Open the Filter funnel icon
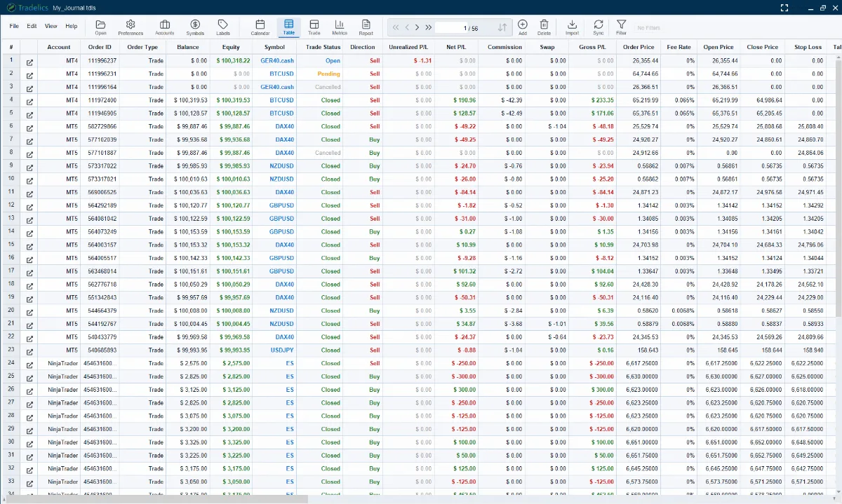Screen dimensions: 842x504 621,27
